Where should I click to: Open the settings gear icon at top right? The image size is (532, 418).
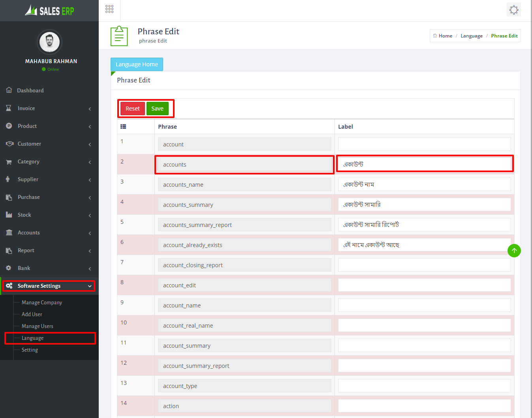click(514, 10)
